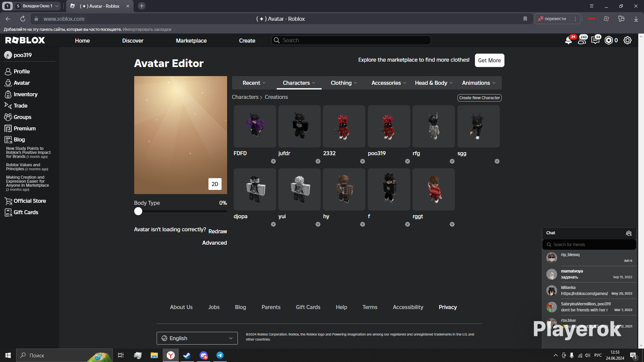Open Discover in the top navigation
Screen dimensions: 644x362
(133, 41)
